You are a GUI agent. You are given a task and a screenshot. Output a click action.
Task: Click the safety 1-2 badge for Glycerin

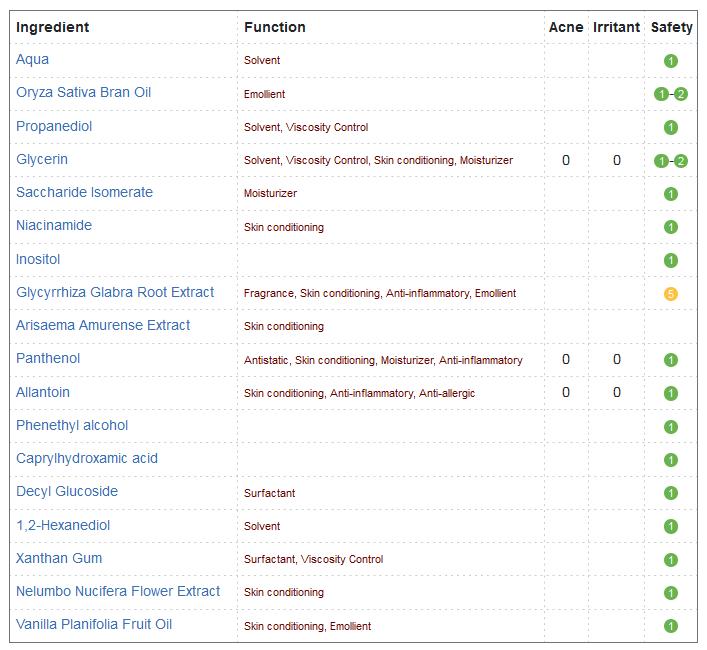670,160
